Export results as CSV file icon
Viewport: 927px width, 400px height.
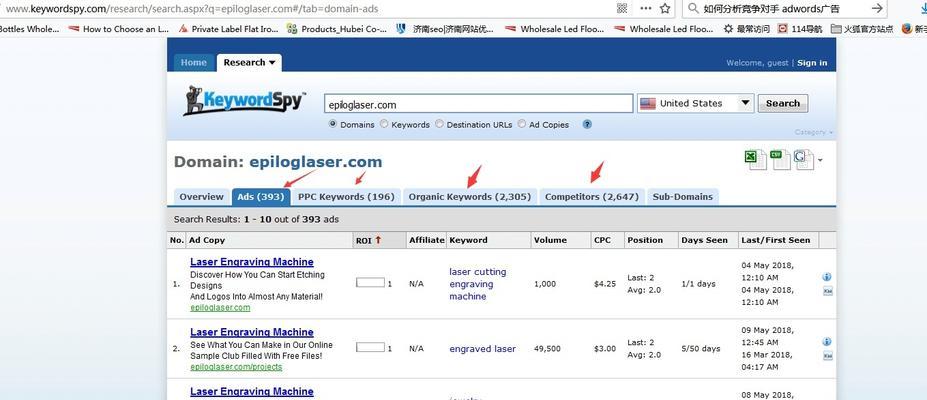[779, 160]
